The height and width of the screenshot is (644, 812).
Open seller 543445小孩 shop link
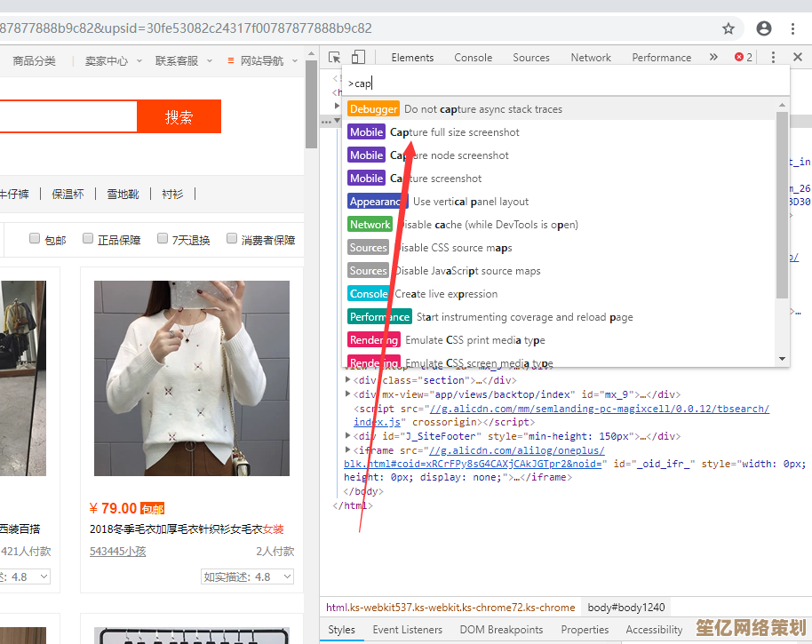pos(117,552)
